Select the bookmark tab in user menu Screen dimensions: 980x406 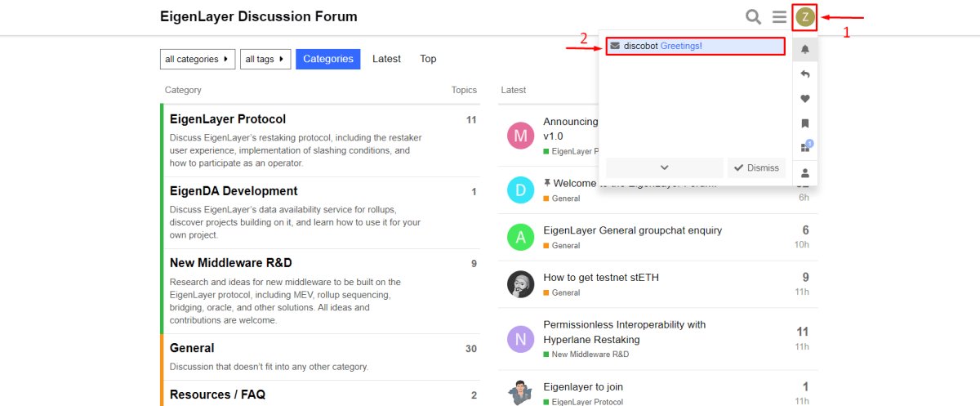(805, 123)
